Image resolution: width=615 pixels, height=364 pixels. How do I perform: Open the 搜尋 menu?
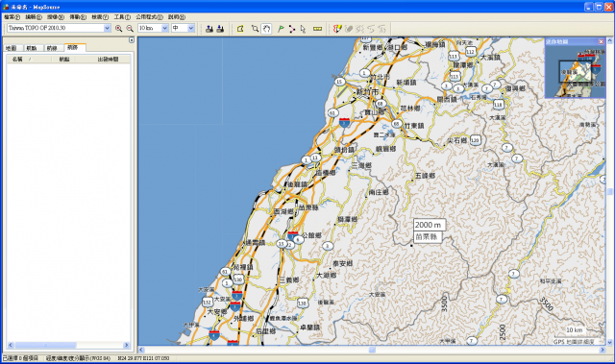[x=56, y=17]
